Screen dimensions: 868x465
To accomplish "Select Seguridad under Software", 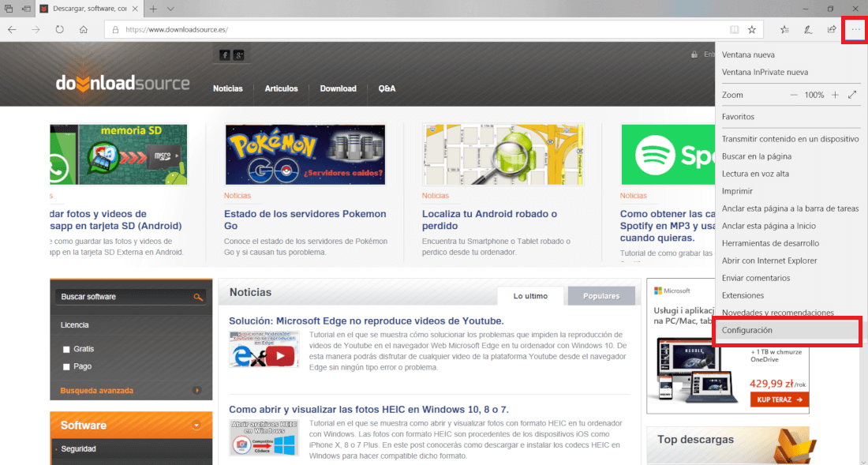I will click(x=79, y=449).
